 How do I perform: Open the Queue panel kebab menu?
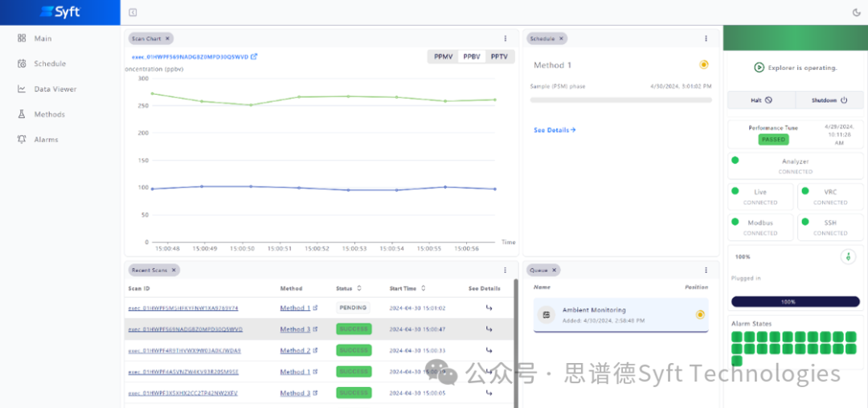[x=706, y=270]
